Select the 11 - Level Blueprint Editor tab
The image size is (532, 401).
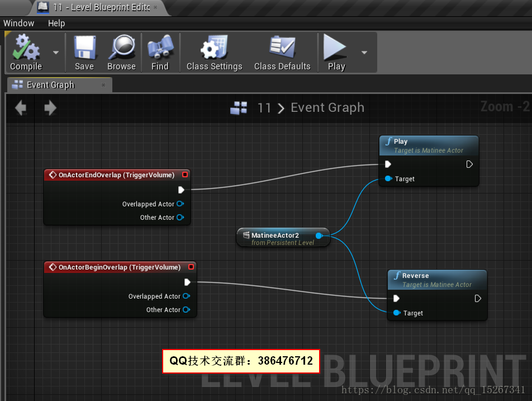coord(100,7)
